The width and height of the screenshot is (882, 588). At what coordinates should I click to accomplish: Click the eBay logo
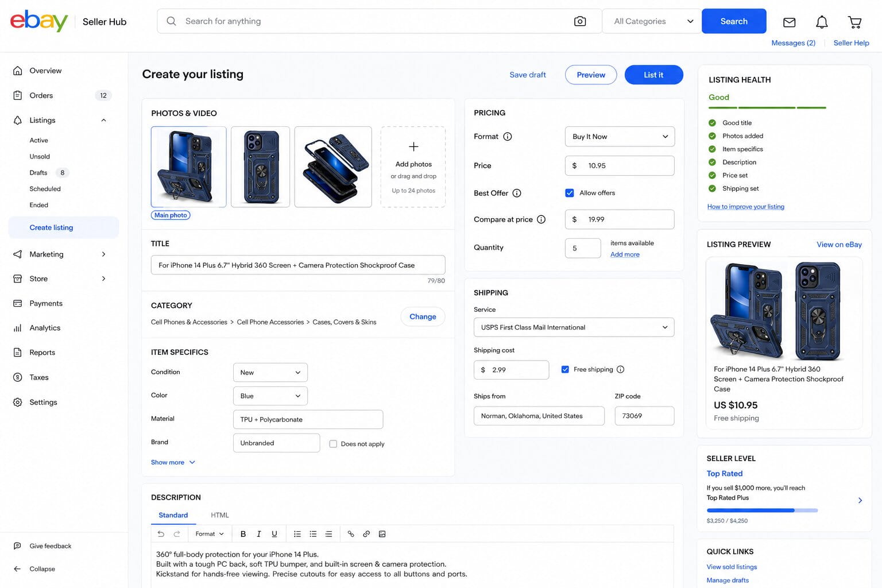click(39, 21)
